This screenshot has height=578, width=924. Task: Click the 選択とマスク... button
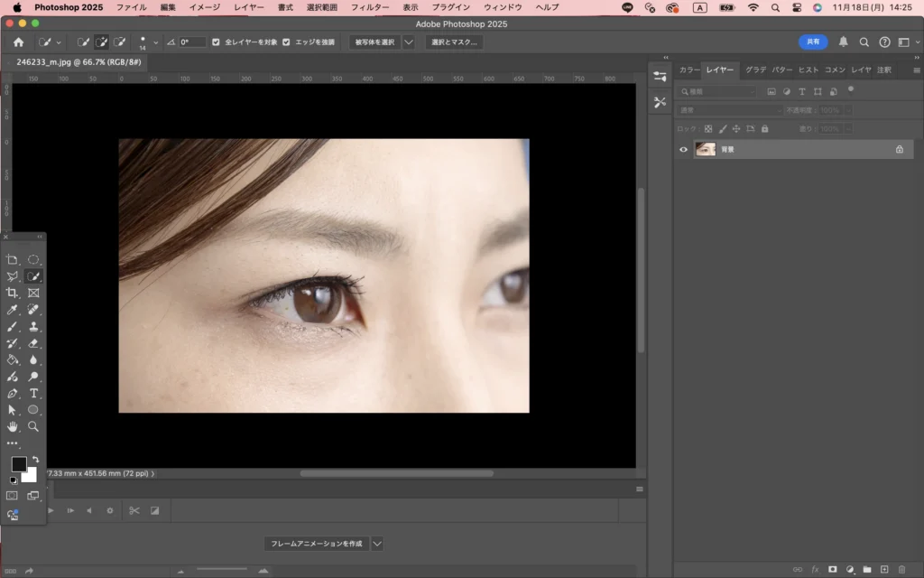pyautogui.click(x=453, y=42)
